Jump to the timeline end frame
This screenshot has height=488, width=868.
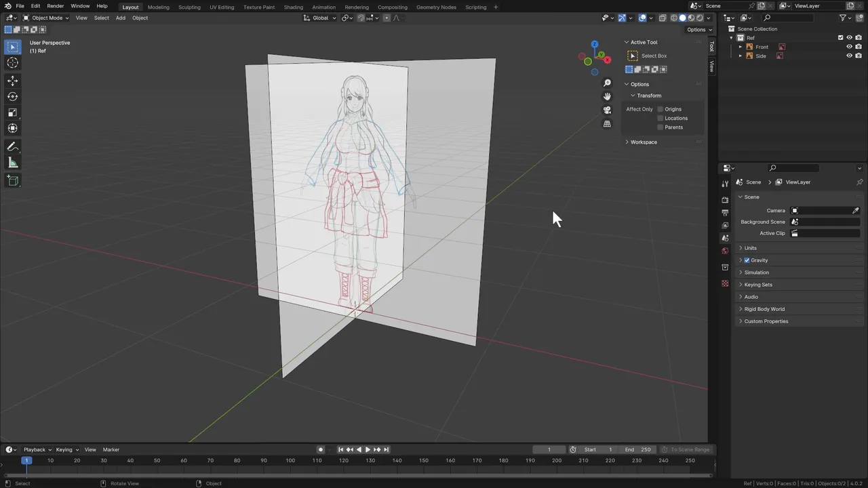tap(387, 449)
